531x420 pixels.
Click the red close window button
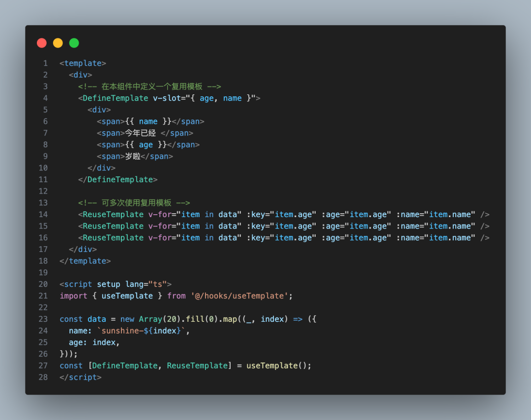[x=42, y=43]
